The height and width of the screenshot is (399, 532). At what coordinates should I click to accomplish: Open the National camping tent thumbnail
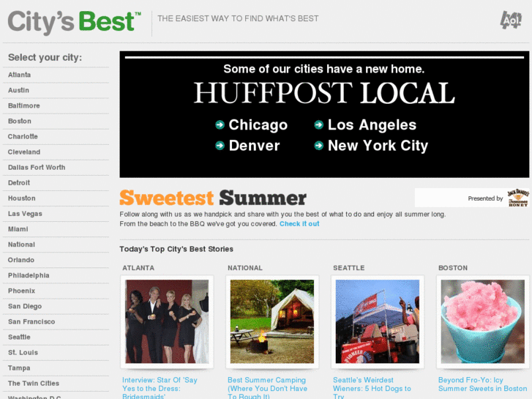click(272, 321)
